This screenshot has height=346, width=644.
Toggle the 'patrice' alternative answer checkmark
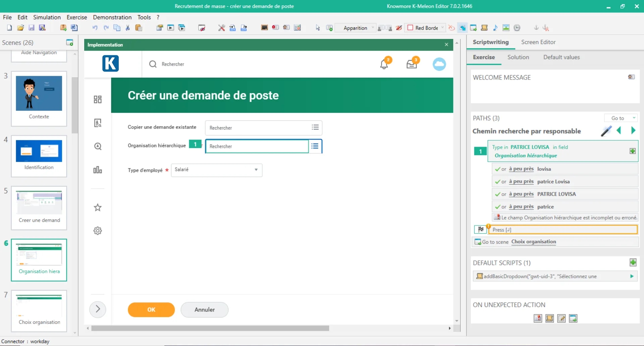point(498,207)
